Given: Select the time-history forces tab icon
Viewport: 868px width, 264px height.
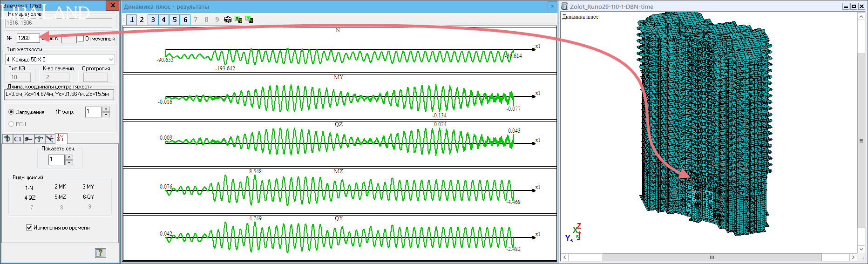Looking at the screenshot, I should [x=61, y=138].
